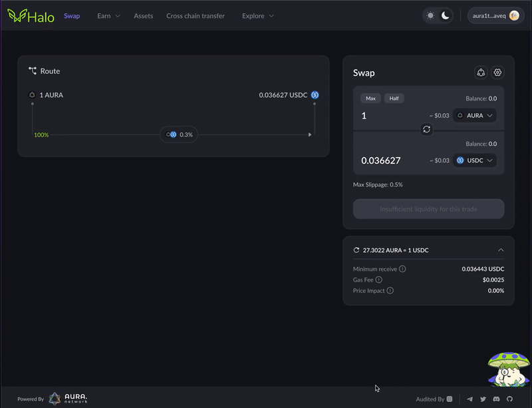
Task: Expand the Earn menu
Action: tap(108, 16)
